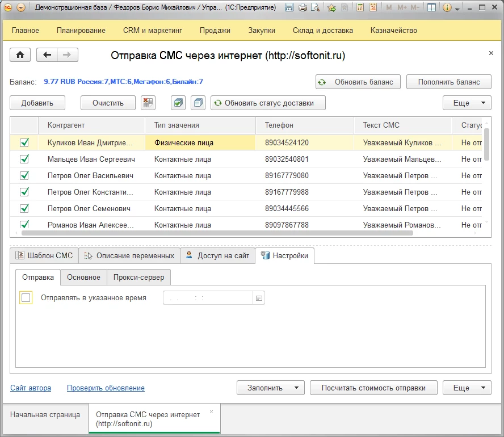
Task: Click the printer icon in title bar
Action: coord(303,8)
